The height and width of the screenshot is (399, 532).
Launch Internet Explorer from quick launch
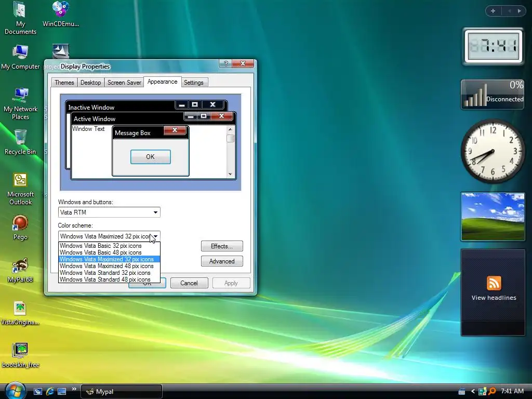49,391
